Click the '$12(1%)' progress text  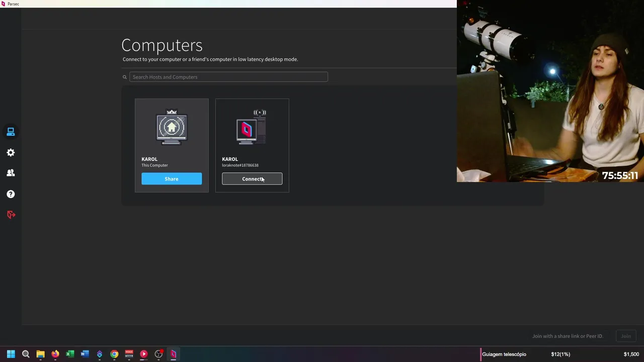click(x=560, y=354)
